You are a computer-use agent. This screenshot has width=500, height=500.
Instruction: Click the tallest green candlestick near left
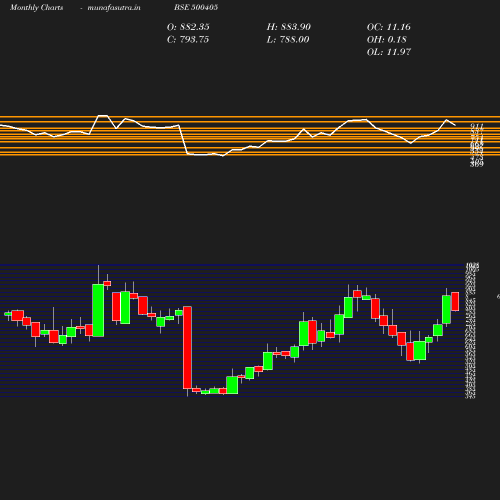[x=98, y=310]
